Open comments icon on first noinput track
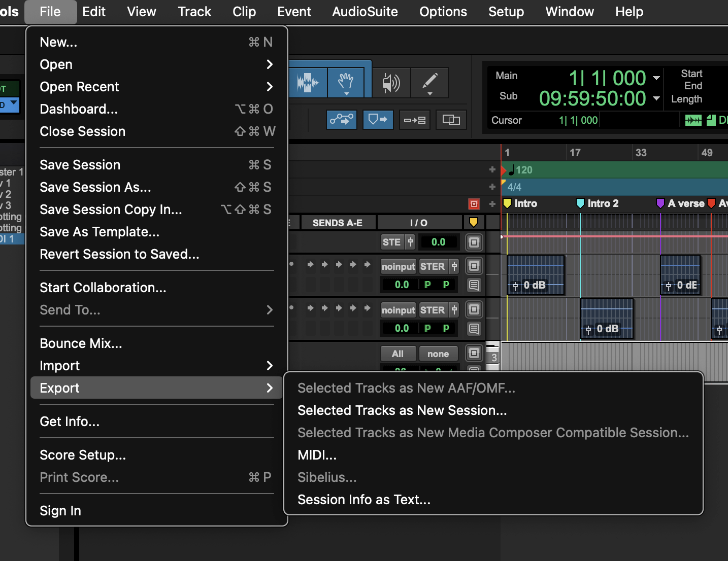 pyautogui.click(x=474, y=285)
